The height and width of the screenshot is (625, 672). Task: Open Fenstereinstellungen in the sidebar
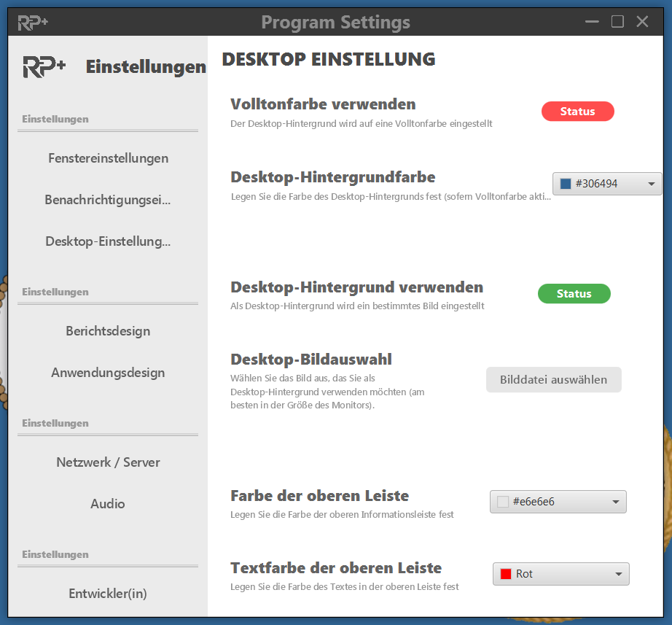click(x=108, y=158)
